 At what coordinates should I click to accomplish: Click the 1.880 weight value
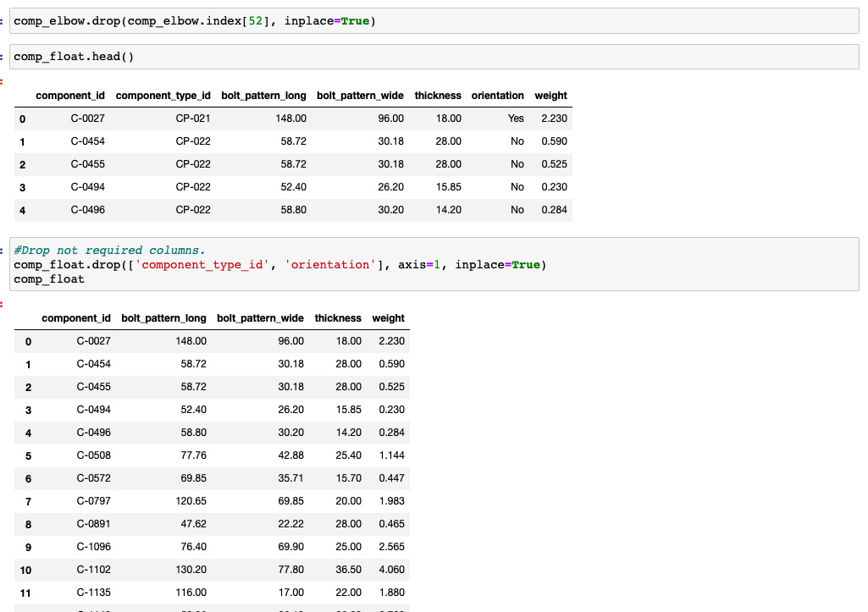tap(391, 592)
